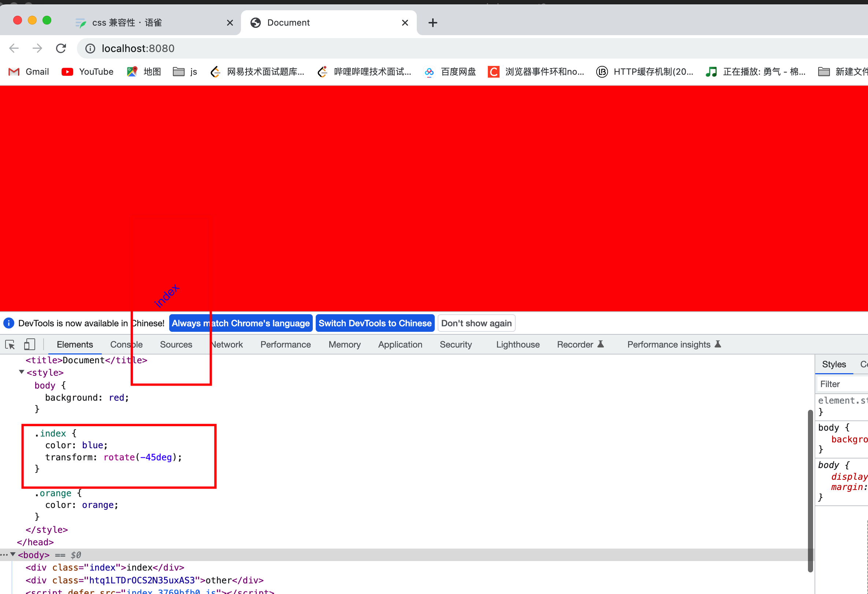This screenshot has width=868, height=594.
Task: Click the rotated 'index' text on page
Action: tap(167, 296)
